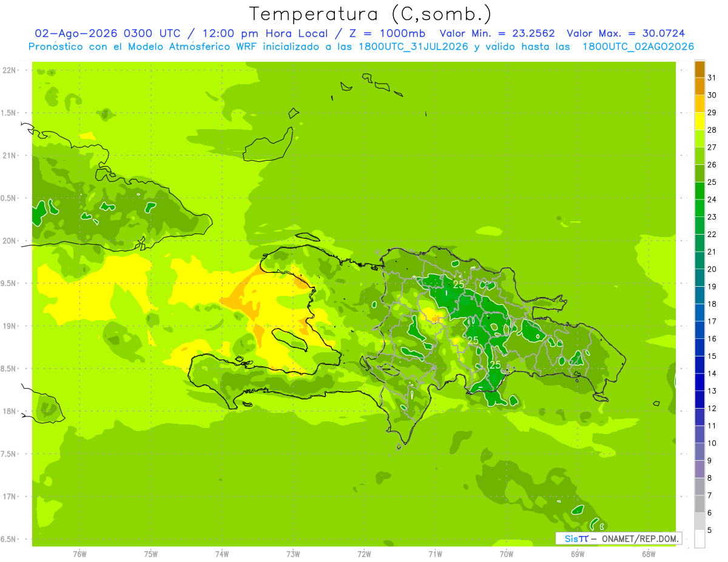Screen dimensions: 728x562
Task: Click the dark orange legend segment above 31
Action: [699, 69]
